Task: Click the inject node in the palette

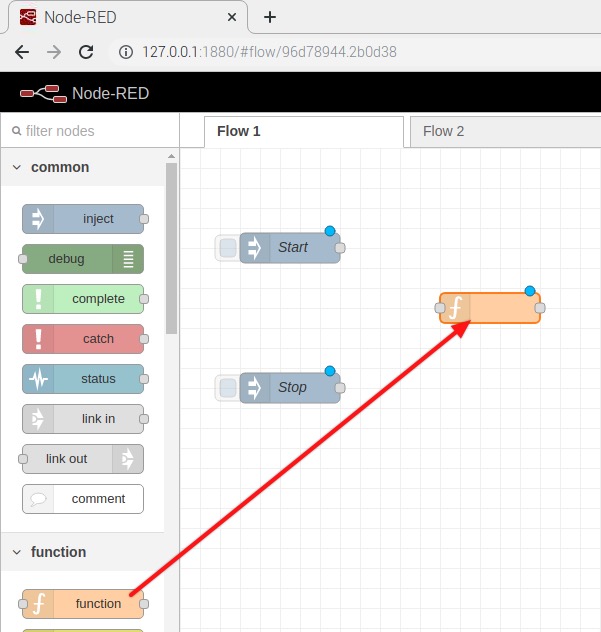Action: point(83,219)
